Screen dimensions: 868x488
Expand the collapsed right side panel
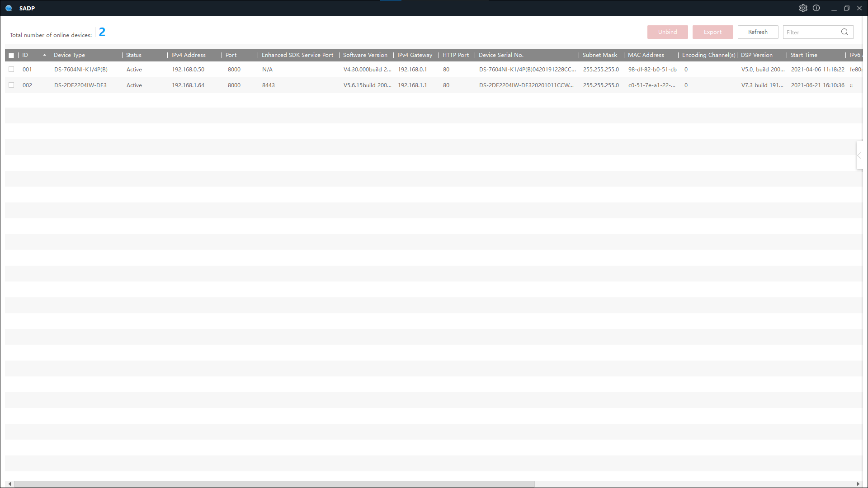pos(859,155)
